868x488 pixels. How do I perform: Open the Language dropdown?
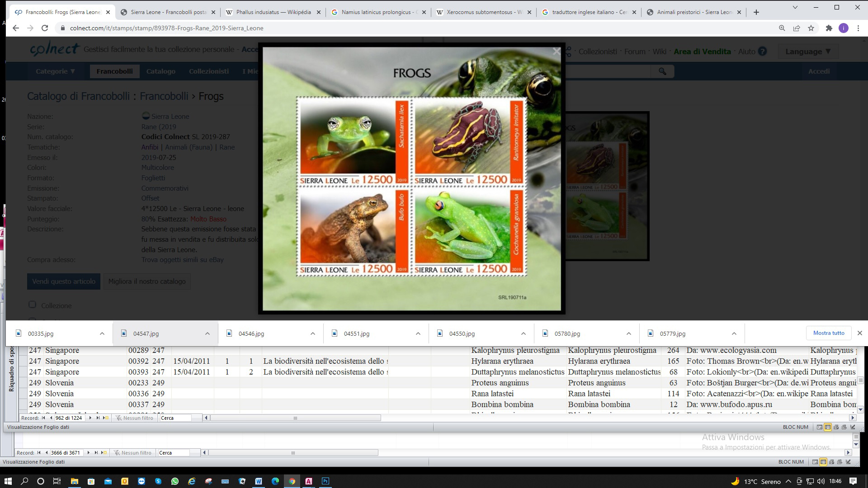(808, 52)
